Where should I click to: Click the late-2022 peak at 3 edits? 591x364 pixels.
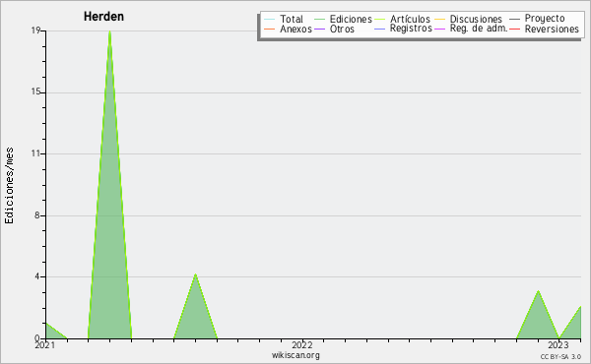point(538,291)
